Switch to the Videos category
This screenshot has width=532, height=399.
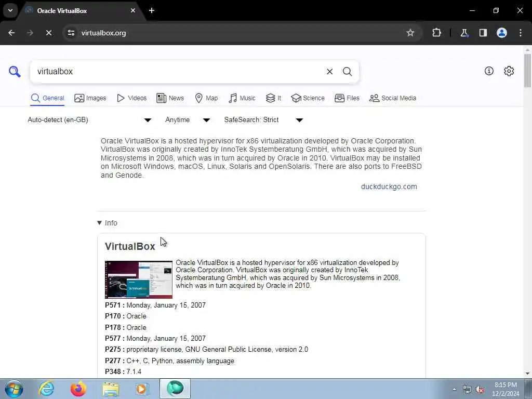coord(131,98)
